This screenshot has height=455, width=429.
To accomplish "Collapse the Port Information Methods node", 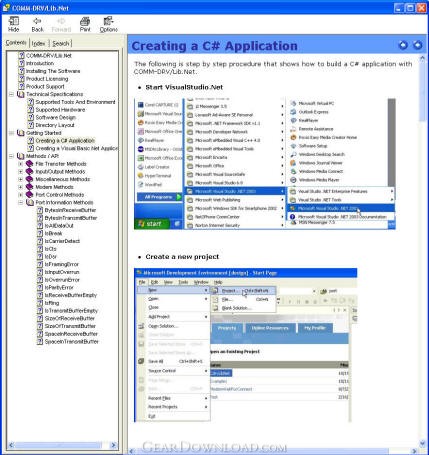I will point(21,202).
